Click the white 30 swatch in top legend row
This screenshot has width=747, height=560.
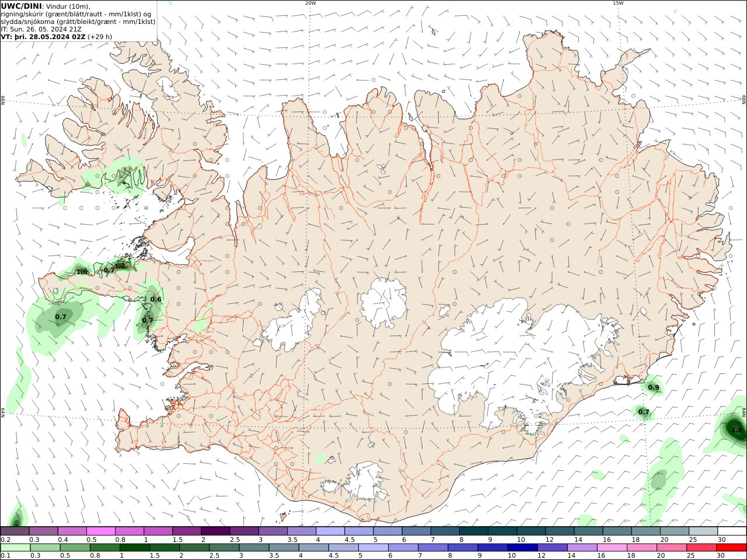[x=732, y=531]
